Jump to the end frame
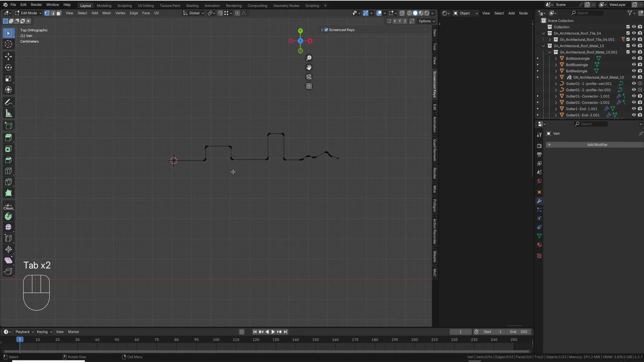This screenshot has width=644, height=362. pyautogui.click(x=285, y=332)
